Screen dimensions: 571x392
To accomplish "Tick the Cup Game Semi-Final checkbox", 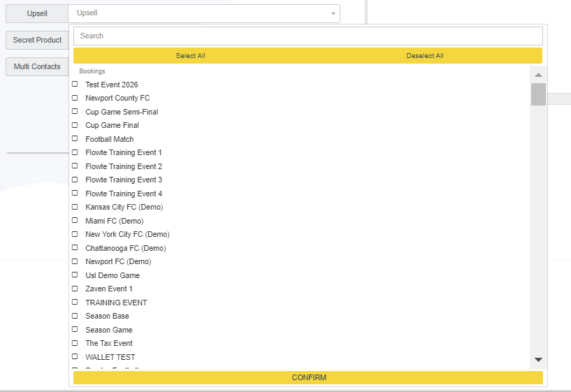I will pyautogui.click(x=75, y=111).
